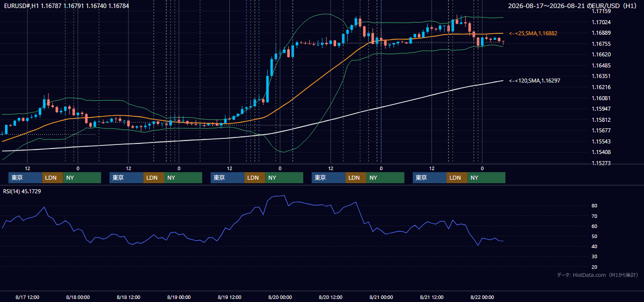Select the 8/18 12:00 time label
The height and width of the screenshot is (302, 644).
pyautogui.click(x=128, y=297)
